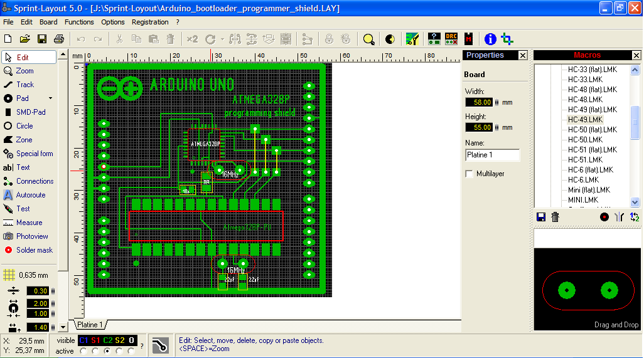Click the track bend mode icon in status bar

click(160, 345)
